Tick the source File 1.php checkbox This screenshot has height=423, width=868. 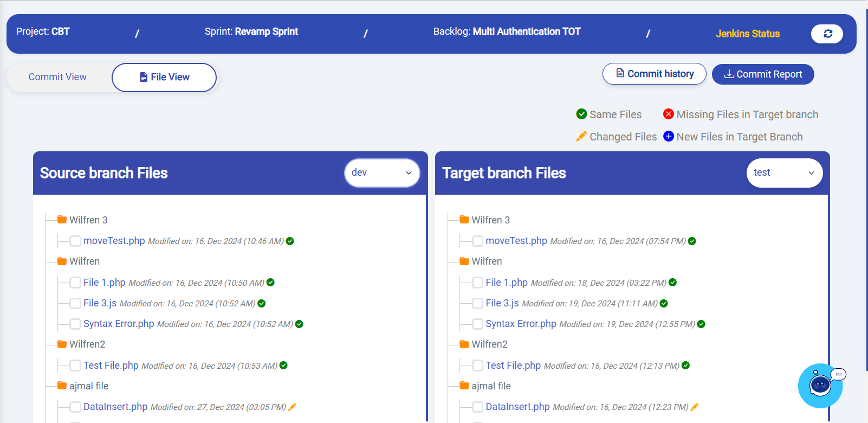[75, 283]
